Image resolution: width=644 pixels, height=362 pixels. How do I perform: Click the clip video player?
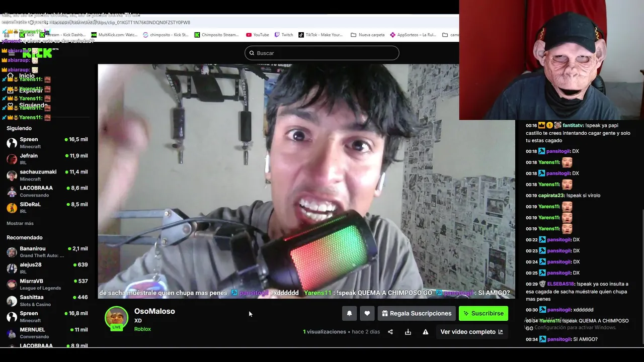[306, 181]
